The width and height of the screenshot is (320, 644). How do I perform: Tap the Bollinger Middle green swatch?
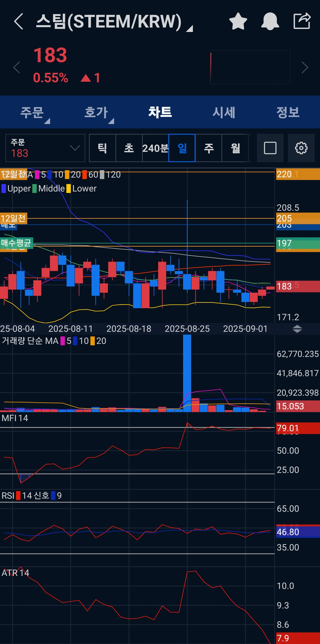click(x=35, y=189)
